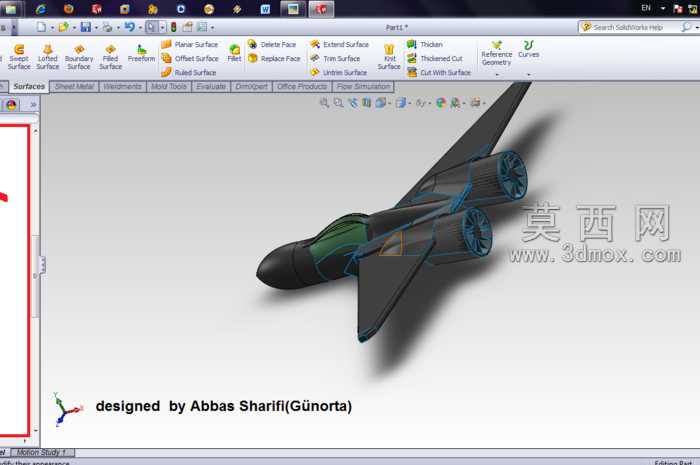Select the Lofted Surface tool

(48, 57)
